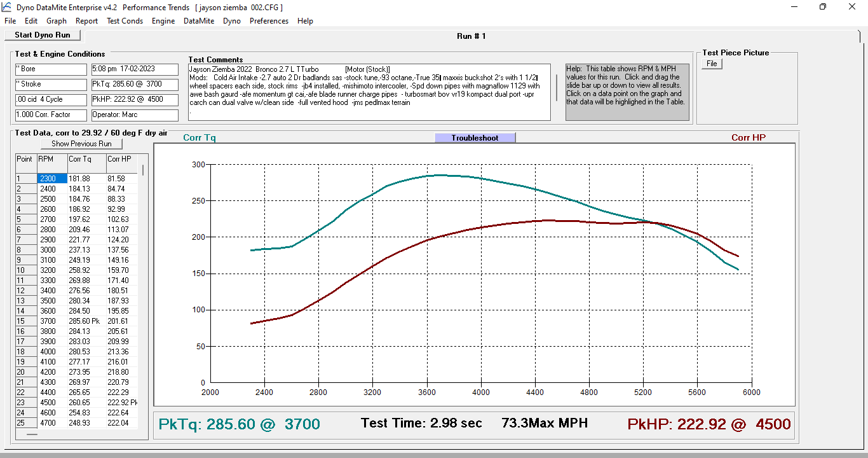Click the Troubleshoot button above the graph
The image size is (868, 458).
475,138
